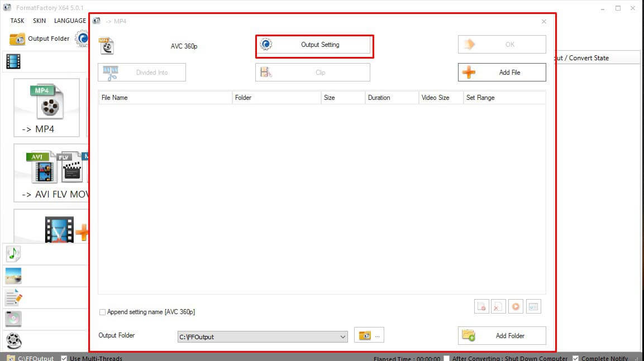Open the Utilities film reel category icon
Viewport: 644px width, 361px height.
point(13,340)
